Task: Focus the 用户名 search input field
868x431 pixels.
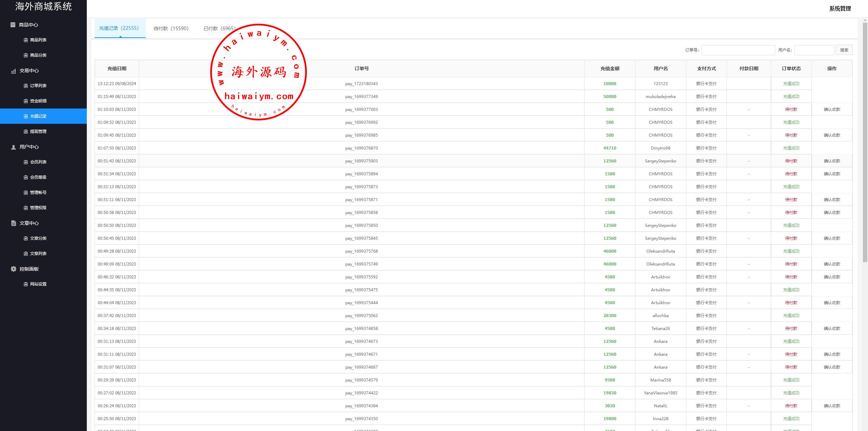Action: pyautogui.click(x=814, y=50)
